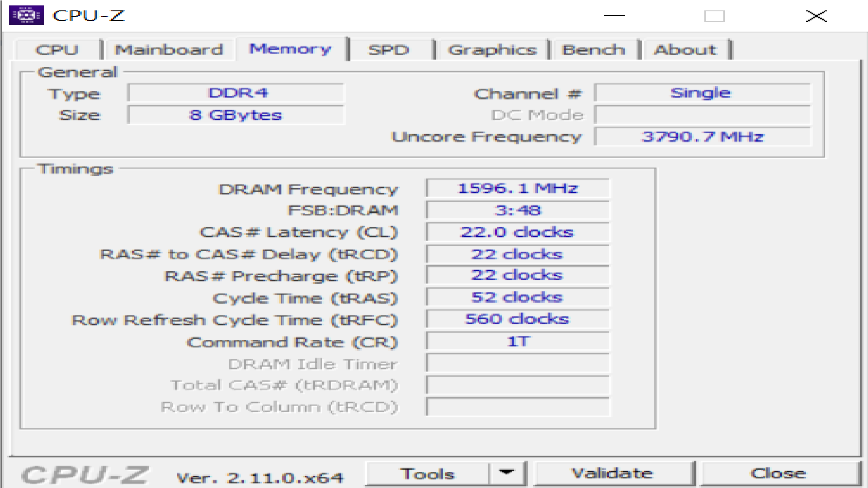The height and width of the screenshot is (488, 868).
Task: Click the Uncore Frequency value box
Action: coord(702,137)
